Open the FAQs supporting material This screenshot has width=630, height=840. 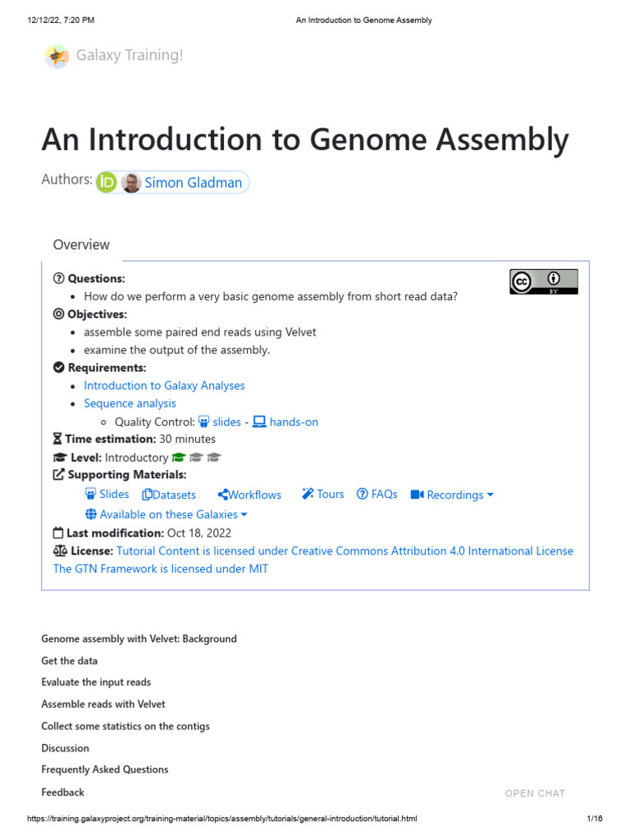(377, 494)
